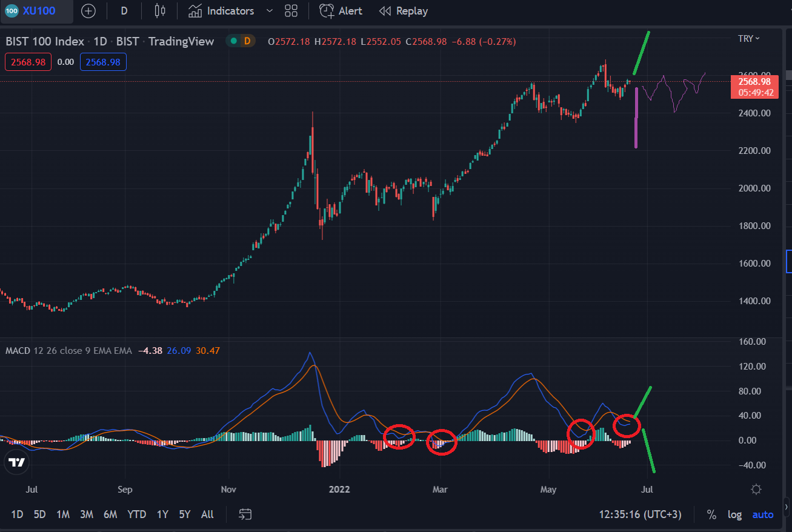
Task: Click the TradingView logo on the chart
Action: click(x=16, y=462)
